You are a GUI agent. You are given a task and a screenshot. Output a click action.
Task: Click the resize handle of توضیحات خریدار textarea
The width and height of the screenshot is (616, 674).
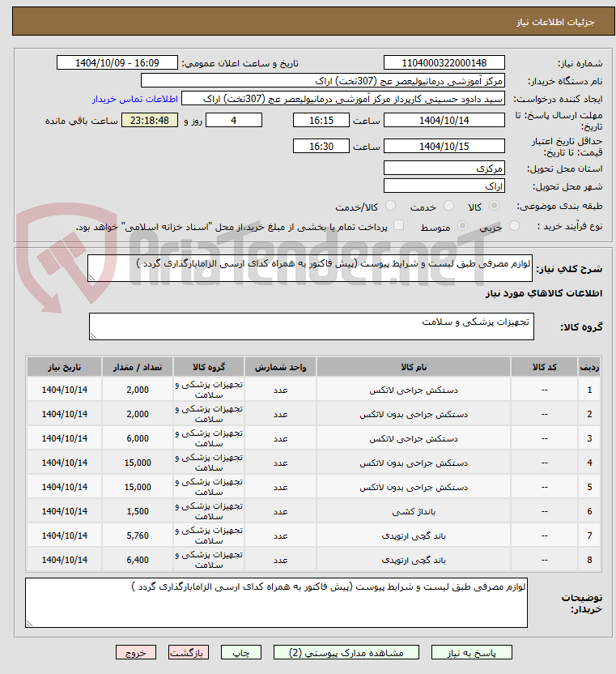(29, 624)
